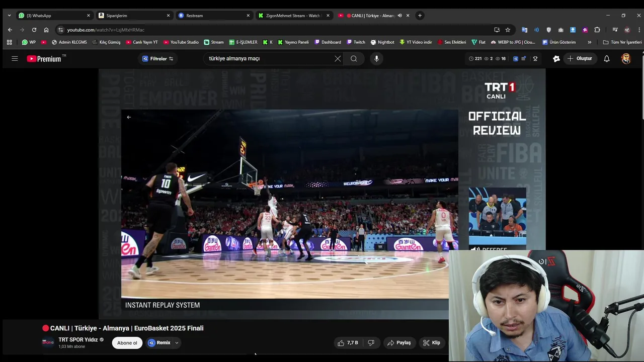Open the media control music-note icon
Image resolution: width=644 pixels, height=362 pixels.
(615, 30)
